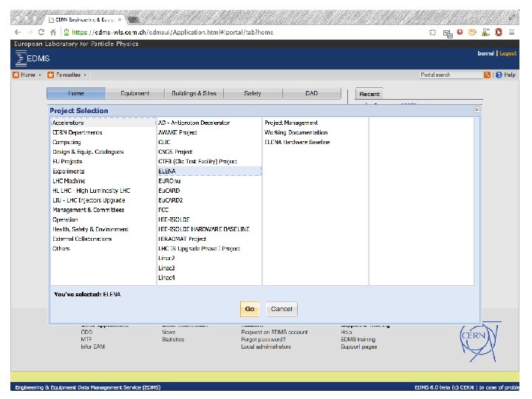Image resolution: width=532 pixels, height=399 pixels.
Task: Select ELENA Hardware Baseline subfolder
Action: pos(316,142)
